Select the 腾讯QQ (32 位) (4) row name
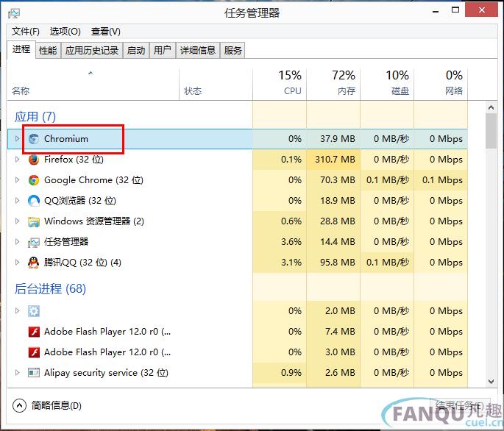504x431 pixels. 82,263
